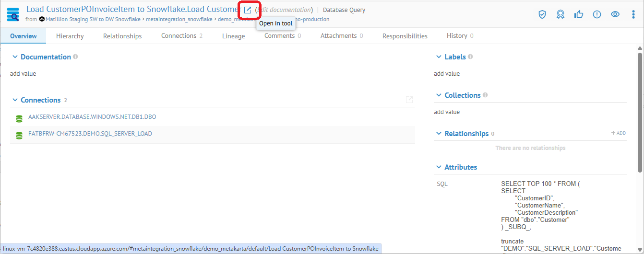Click the database query object icon
This screenshot has width=644, height=254.
pyautogui.click(x=13, y=14)
